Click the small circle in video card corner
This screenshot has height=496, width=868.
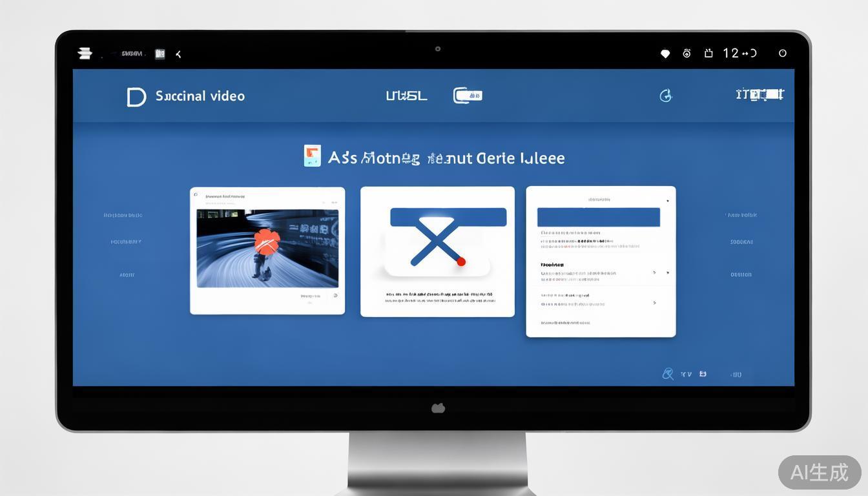pyautogui.click(x=196, y=194)
